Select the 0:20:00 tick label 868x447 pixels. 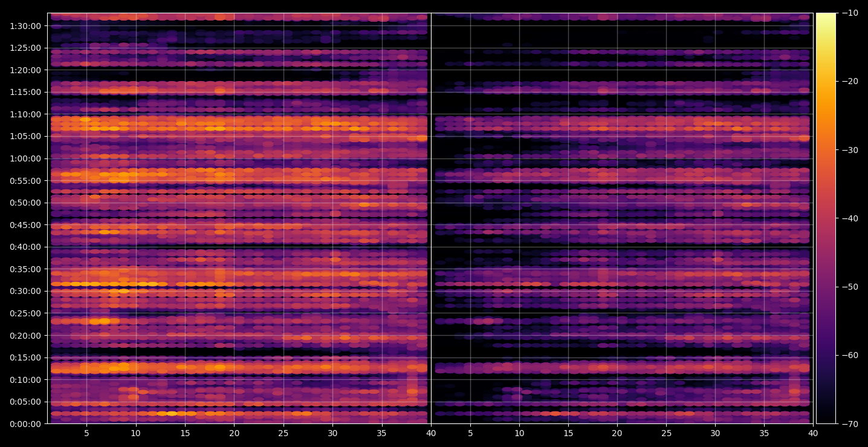(25, 336)
